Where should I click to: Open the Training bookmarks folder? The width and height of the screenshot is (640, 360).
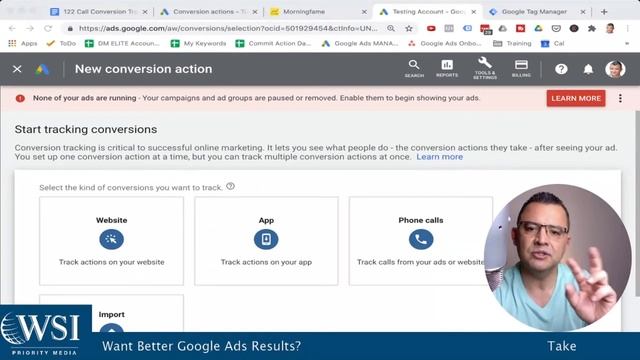pos(512,43)
